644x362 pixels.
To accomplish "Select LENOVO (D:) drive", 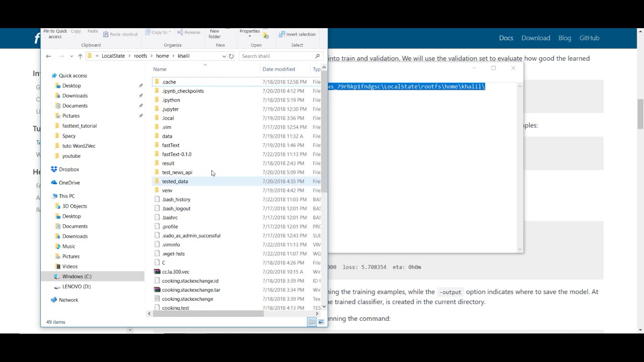I will (76, 287).
